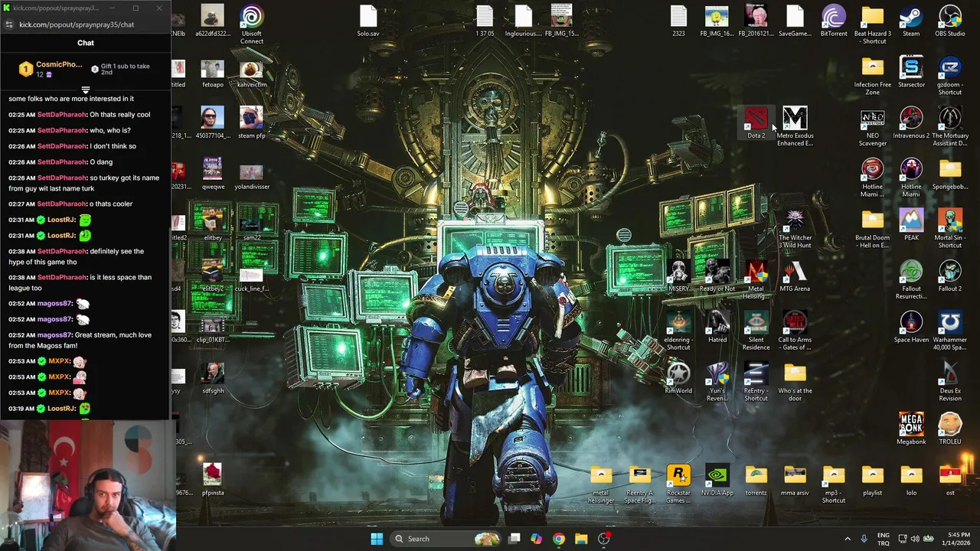Open the Rockstar Games launcher icon
Viewport: 980px width, 551px height.
pyautogui.click(x=678, y=484)
